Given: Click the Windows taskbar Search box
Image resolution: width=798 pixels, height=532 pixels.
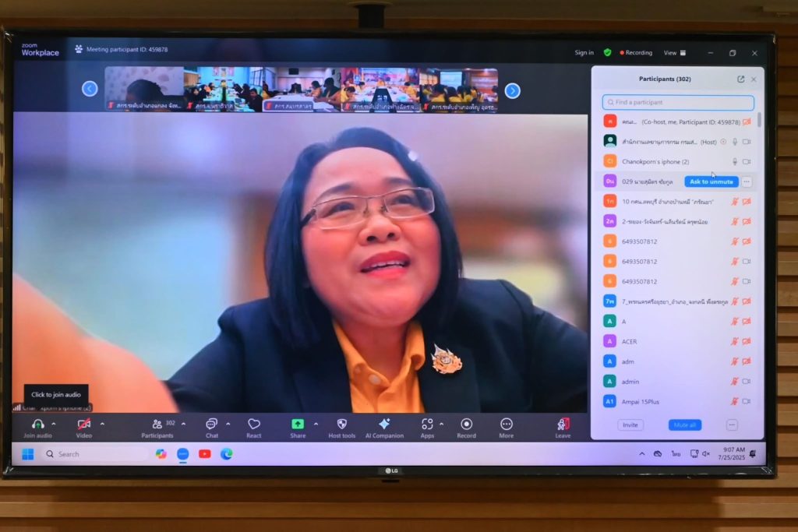Looking at the screenshot, I should (x=94, y=454).
